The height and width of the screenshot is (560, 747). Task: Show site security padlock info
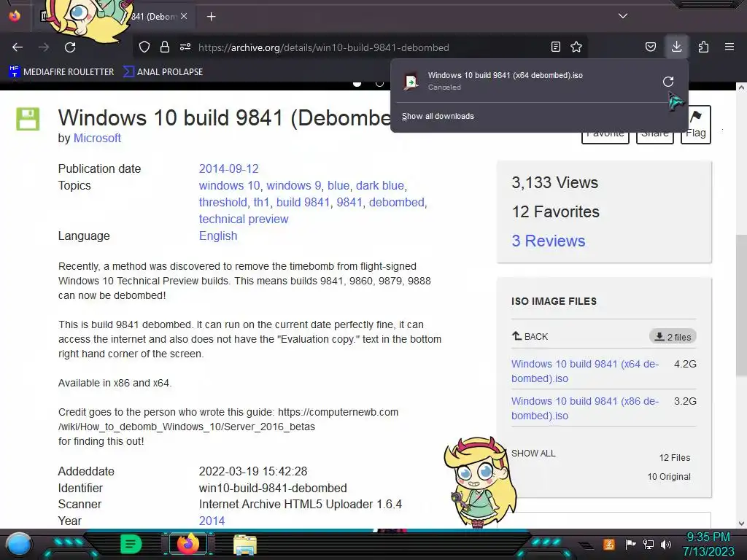pyautogui.click(x=165, y=47)
